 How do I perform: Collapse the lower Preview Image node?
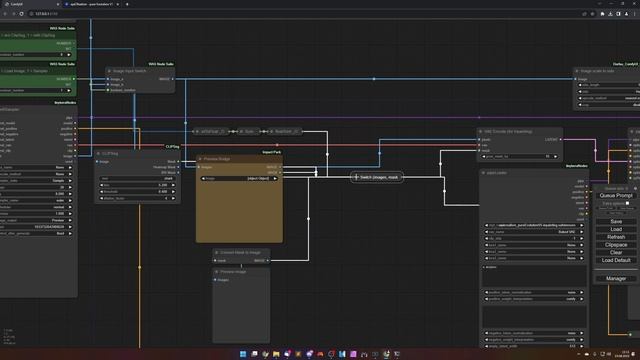pos(217,272)
